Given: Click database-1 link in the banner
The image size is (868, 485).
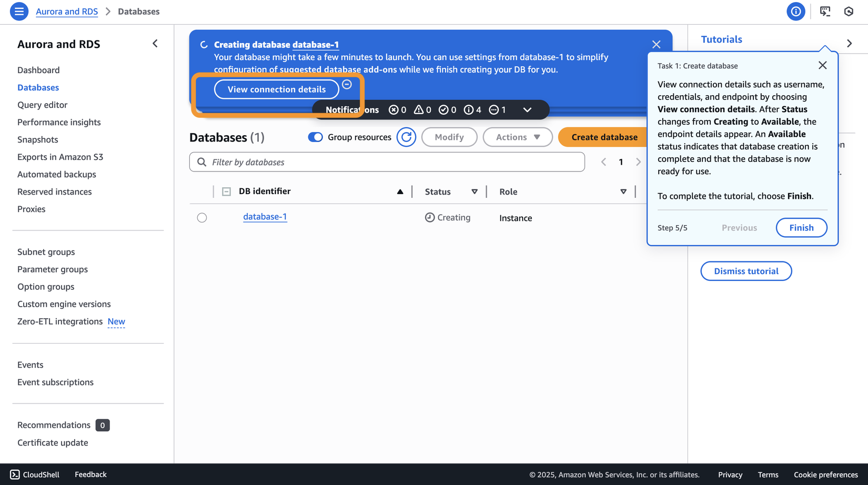Looking at the screenshot, I should coord(316,45).
